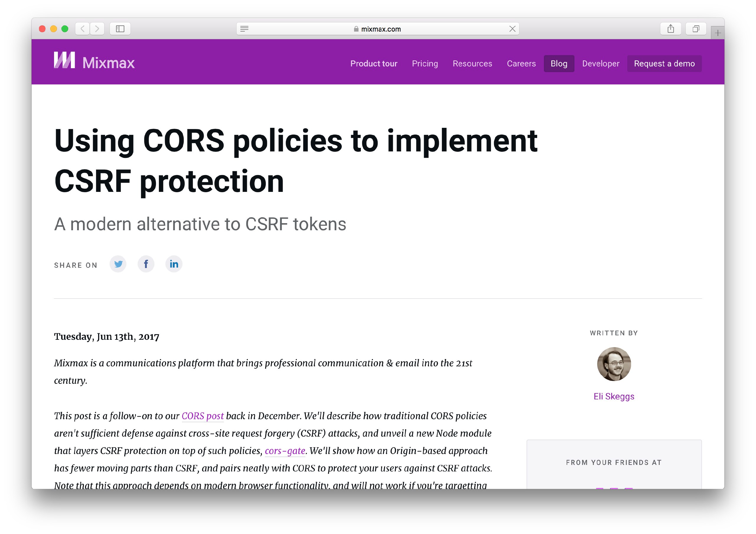This screenshot has height=534, width=756.
Task: Minimize the Safari window with yellow button
Action: pos(53,29)
